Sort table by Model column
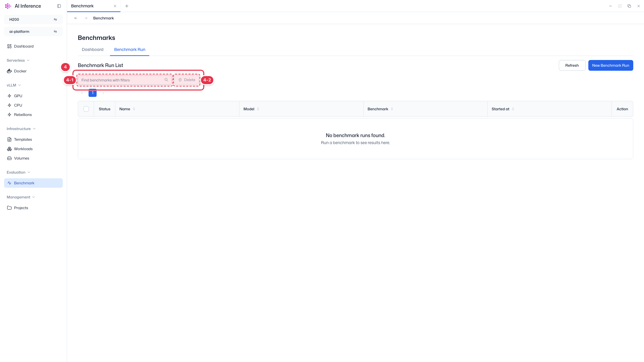The width and height of the screenshot is (644, 362). 258,109
